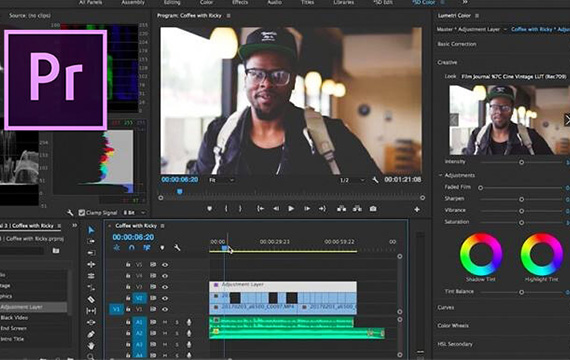
Task: Enable voice-over record on track A1
Action: 189,322
